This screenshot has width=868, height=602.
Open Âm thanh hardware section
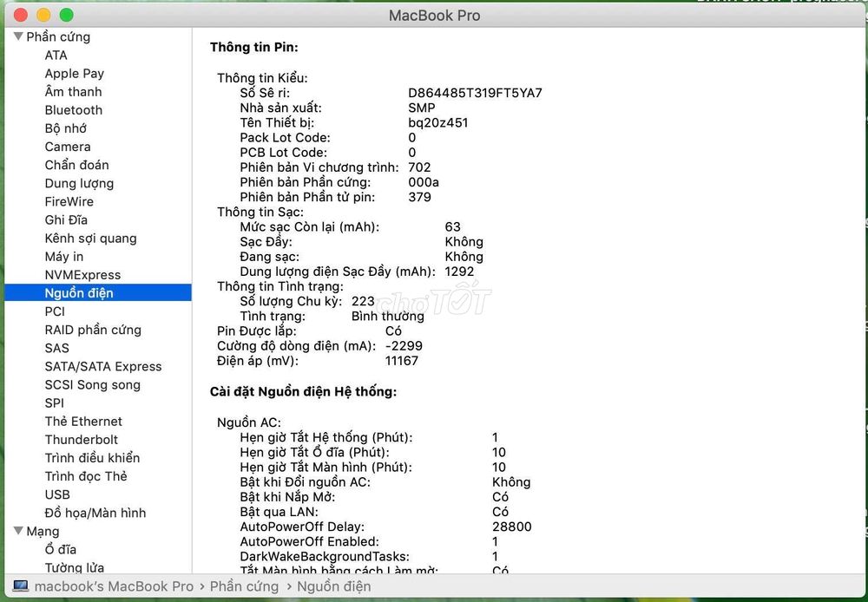(73, 91)
